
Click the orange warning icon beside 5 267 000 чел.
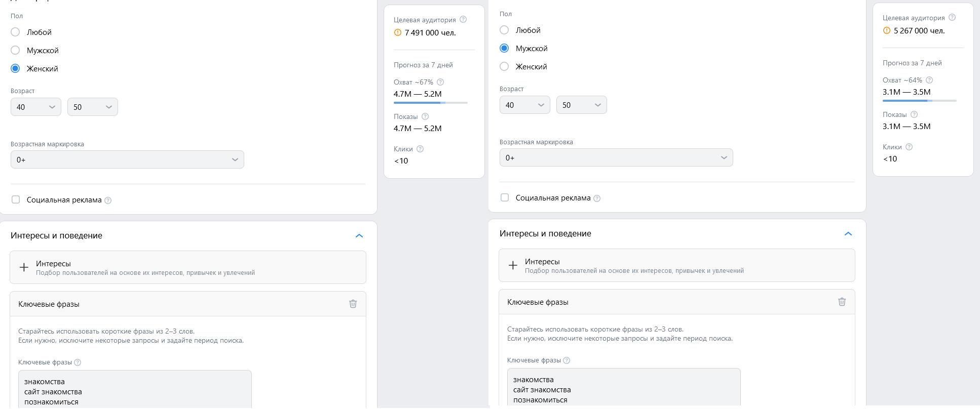[887, 31]
